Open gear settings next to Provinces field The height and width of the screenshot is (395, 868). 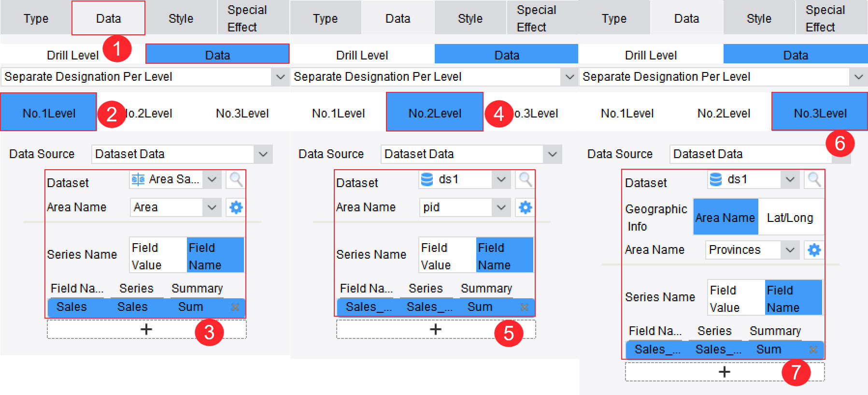[814, 250]
